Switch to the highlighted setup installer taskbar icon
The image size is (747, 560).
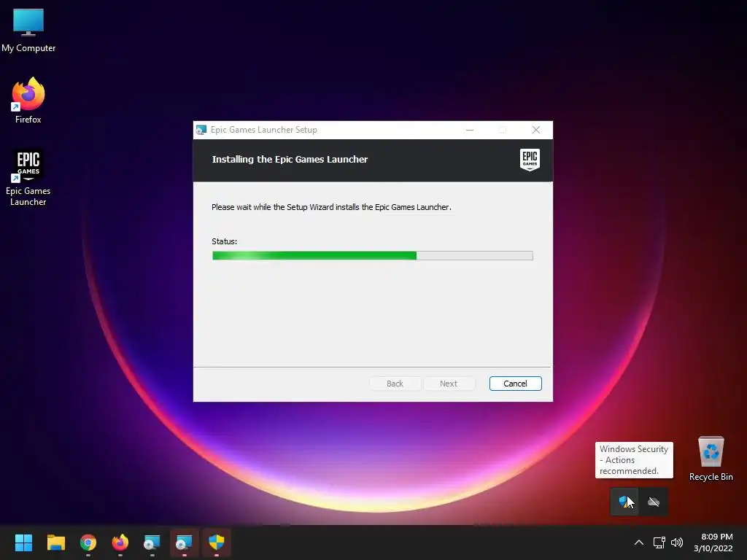coord(185,542)
